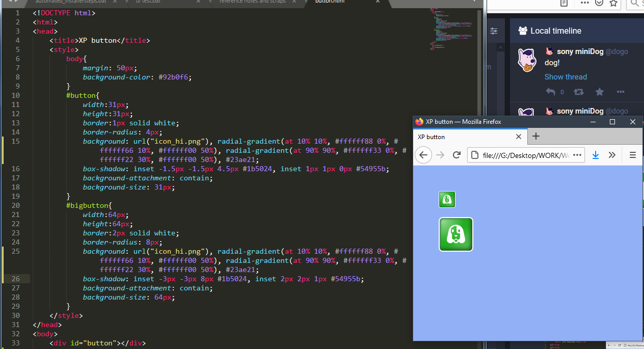Click the <!DOCTYPE html> line
The height and width of the screenshot is (349, 644).
click(64, 13)
